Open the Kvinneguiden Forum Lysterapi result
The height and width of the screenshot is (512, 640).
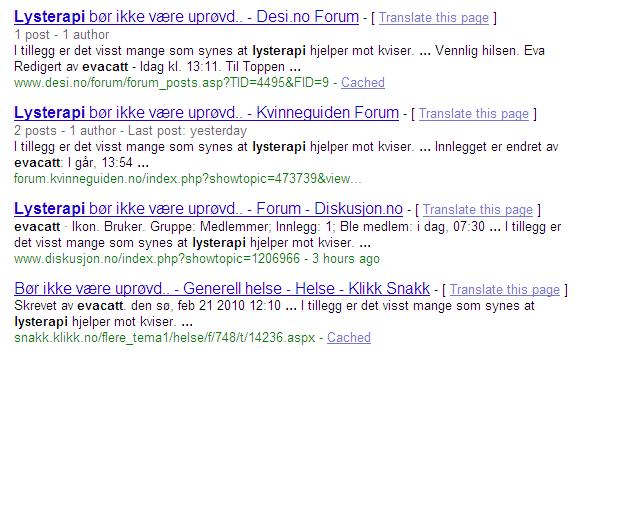pos(206,113)
